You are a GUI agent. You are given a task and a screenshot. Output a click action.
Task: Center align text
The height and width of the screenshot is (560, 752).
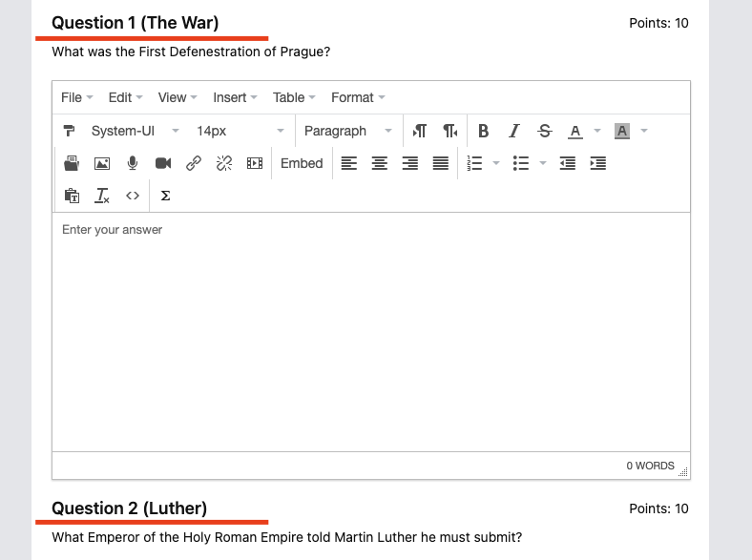point(380,163)
